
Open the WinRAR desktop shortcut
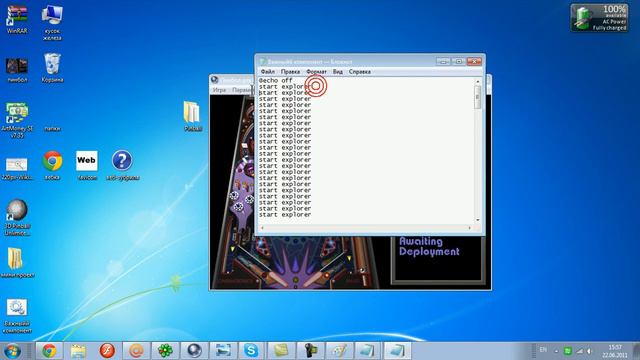pyautogui.click(x=17, y=19)
